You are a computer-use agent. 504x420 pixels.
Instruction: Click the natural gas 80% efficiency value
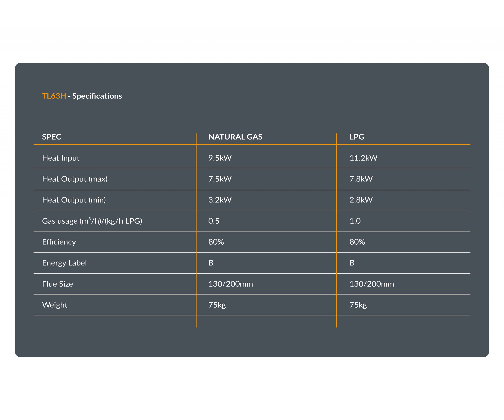coord(216,242)
